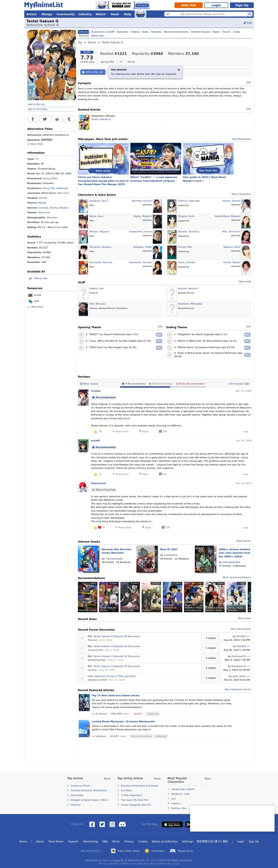This screenshot has width=278, height=868.
Task: Switch to Episodes tab
Action: (x=123, y=32)
